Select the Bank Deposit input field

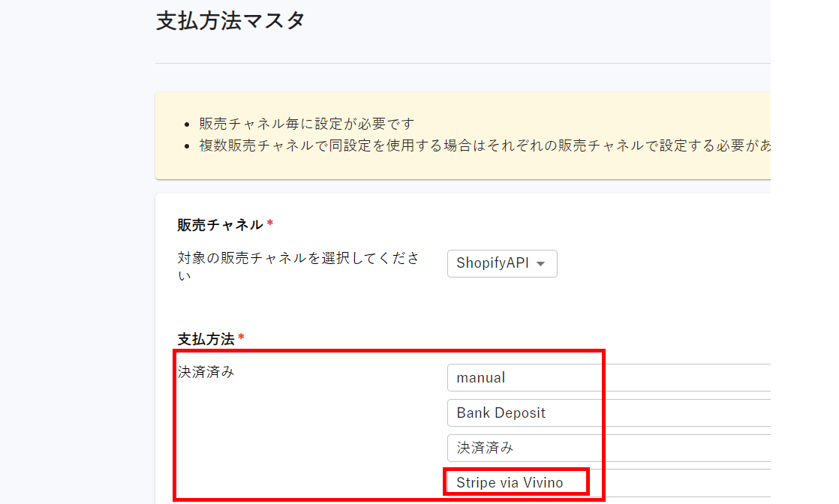525,412
